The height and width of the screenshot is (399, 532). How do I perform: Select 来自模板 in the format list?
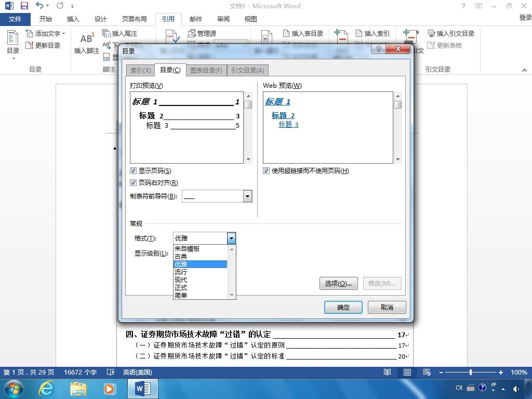200,249
